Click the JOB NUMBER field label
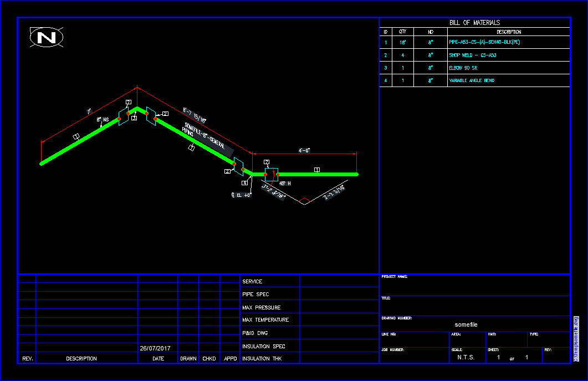588x381 pixels. 392,349
